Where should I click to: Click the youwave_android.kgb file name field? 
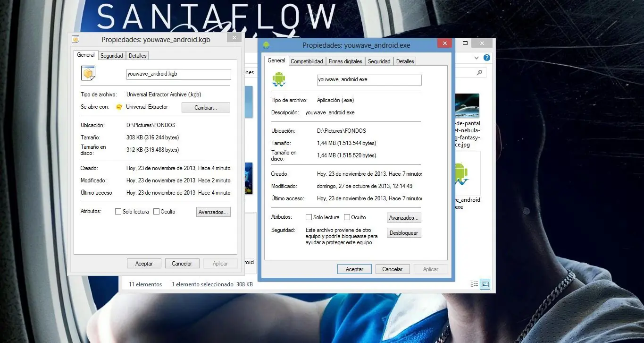tap(179, 74)
